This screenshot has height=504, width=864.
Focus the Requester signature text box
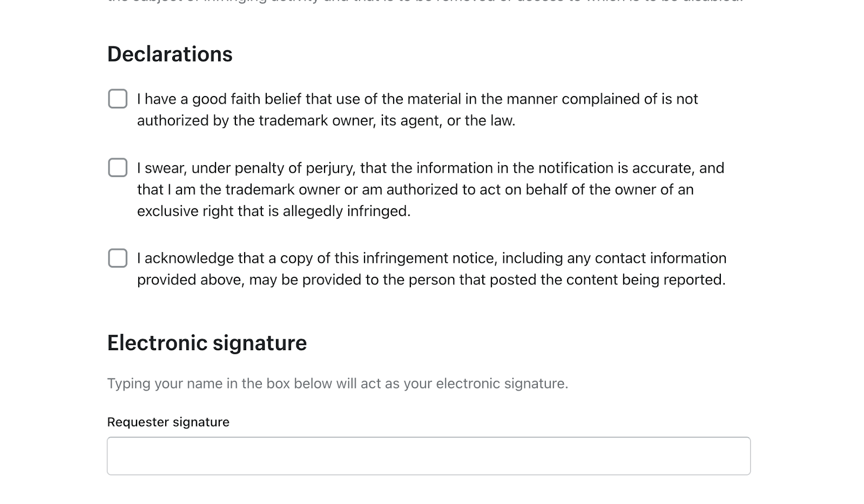428,456
